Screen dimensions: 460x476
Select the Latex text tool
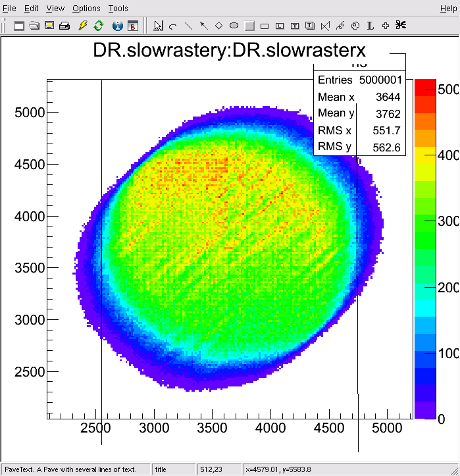[x=371, y=26]
